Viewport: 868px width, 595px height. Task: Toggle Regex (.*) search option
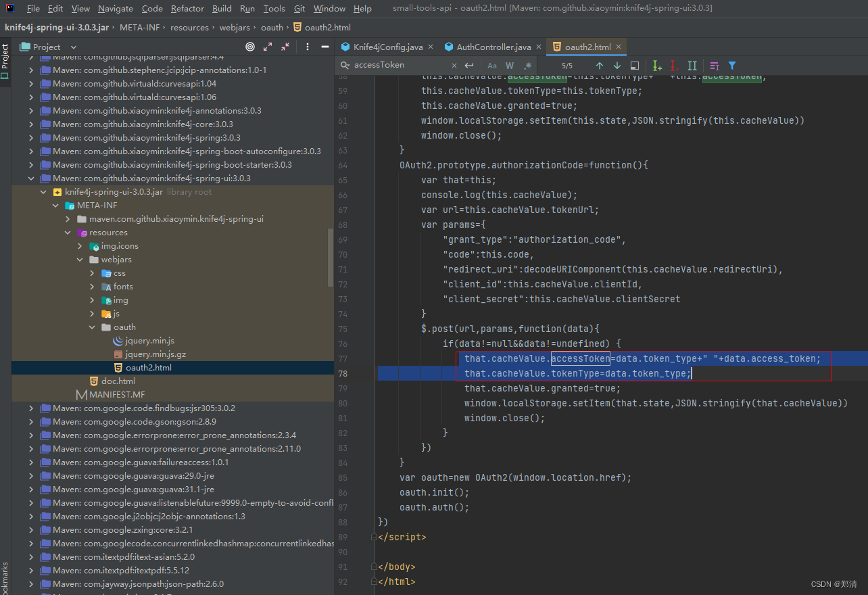click(x=527, y=66)
